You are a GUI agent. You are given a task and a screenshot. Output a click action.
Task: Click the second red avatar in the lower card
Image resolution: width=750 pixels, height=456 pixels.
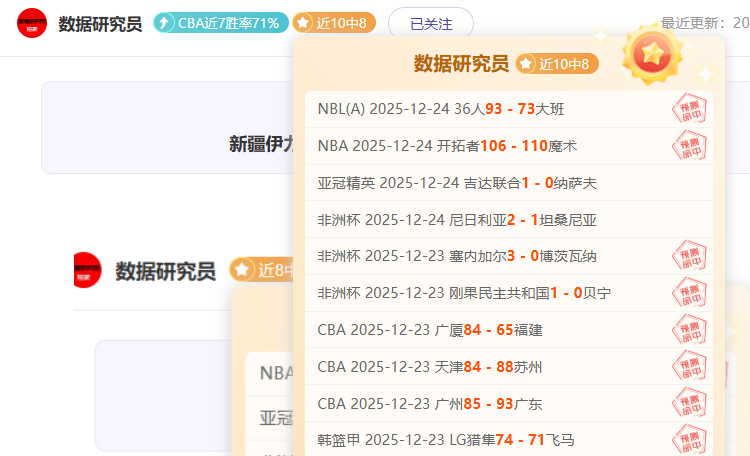click(88, 270)
